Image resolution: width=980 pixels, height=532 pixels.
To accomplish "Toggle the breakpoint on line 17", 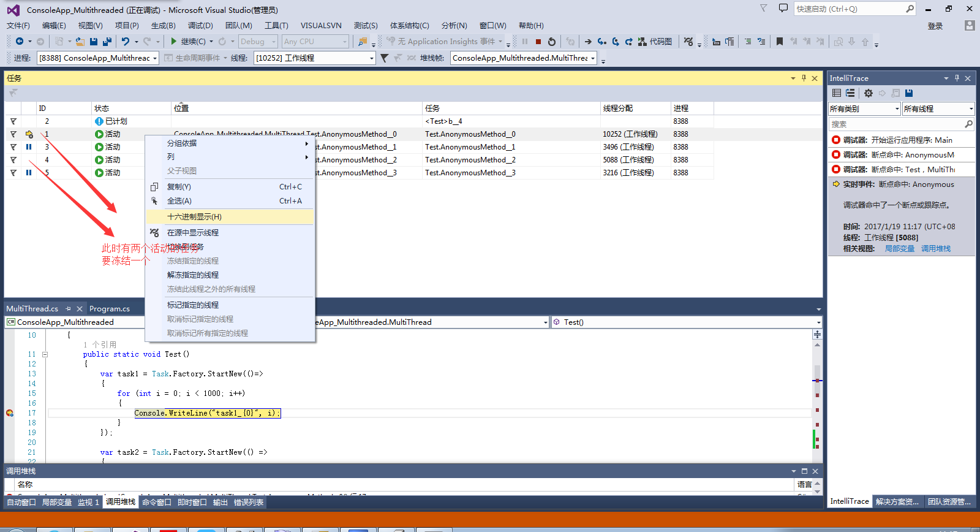I will [9, 413].
